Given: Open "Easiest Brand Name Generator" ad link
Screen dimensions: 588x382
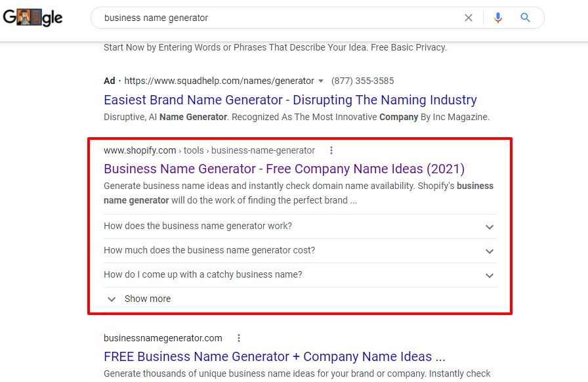Looking at the screenshot, I should click(290, 100).
